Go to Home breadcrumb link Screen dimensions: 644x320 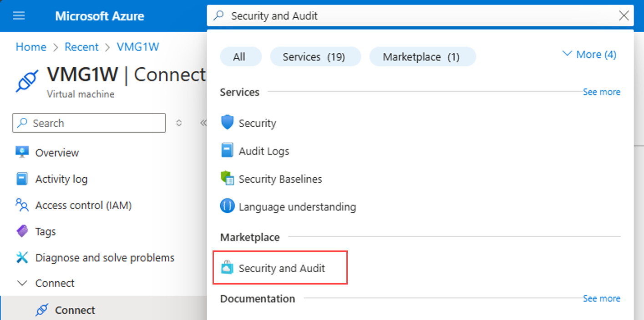click(x=31, y=47)
